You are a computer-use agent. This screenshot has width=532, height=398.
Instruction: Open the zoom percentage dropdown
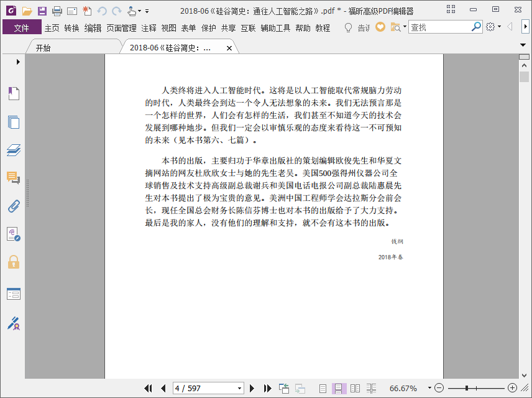[x=429, y=388]
